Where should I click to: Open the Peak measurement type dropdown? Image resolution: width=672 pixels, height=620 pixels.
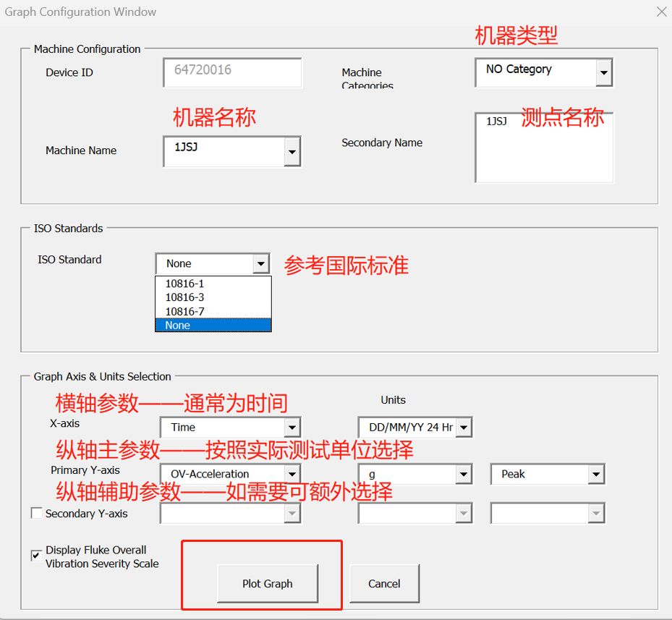point(595,473)
